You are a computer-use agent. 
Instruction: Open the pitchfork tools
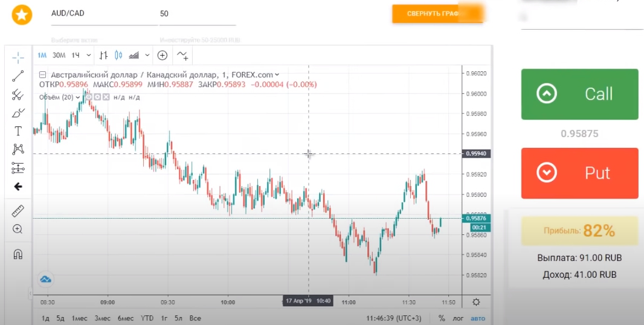18,94
